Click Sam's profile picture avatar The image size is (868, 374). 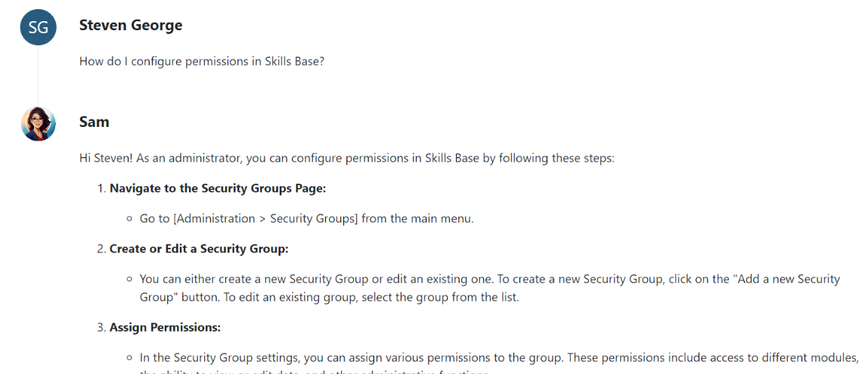tap(38, 124)
